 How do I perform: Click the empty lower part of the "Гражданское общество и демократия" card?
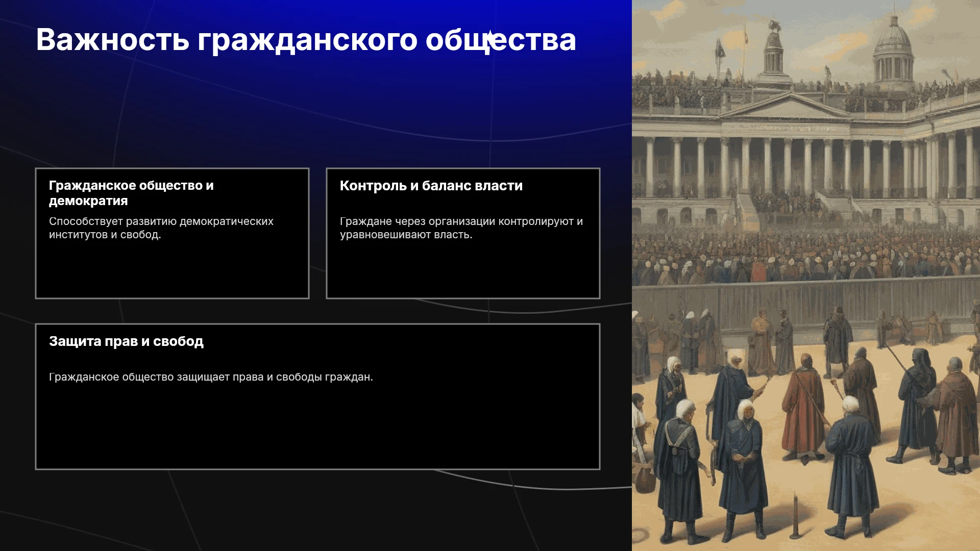click(172, 270)
